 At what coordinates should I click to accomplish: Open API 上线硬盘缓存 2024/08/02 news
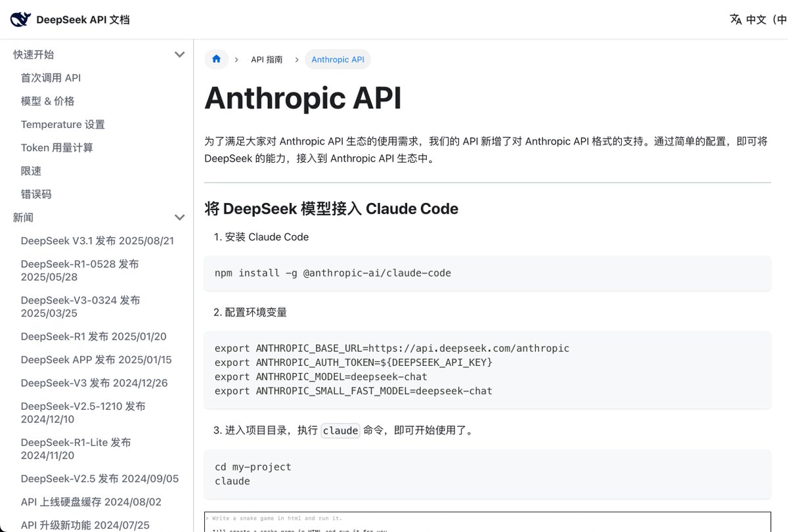point(91,502)
